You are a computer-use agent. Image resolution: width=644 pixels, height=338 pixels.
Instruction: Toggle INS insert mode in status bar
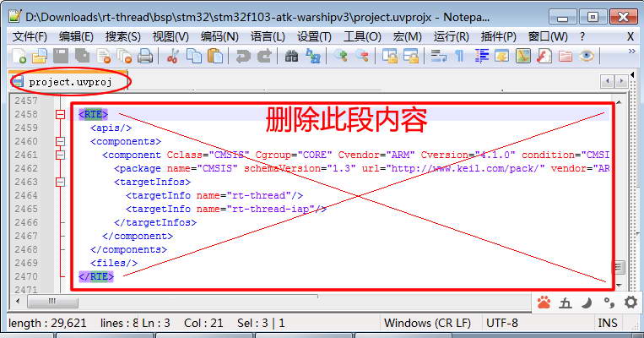click(x=608, y=323)
